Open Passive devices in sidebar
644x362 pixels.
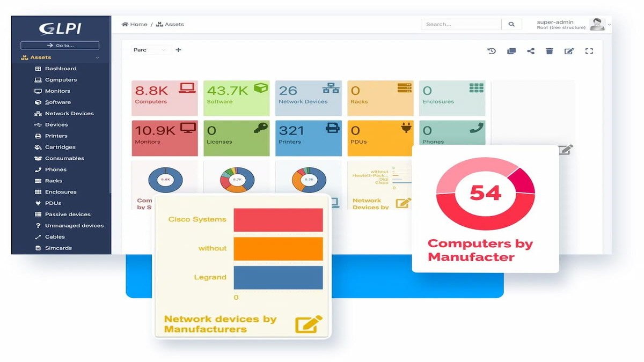68,215
